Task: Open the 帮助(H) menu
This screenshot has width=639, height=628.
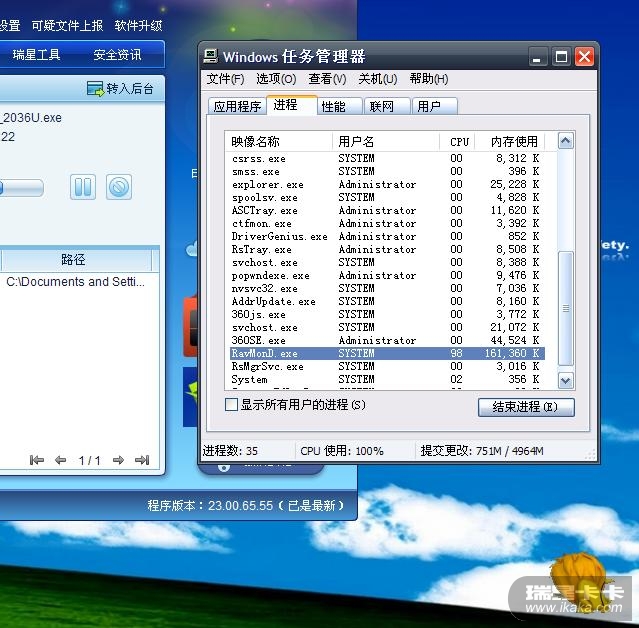Action: pos(429,79)
